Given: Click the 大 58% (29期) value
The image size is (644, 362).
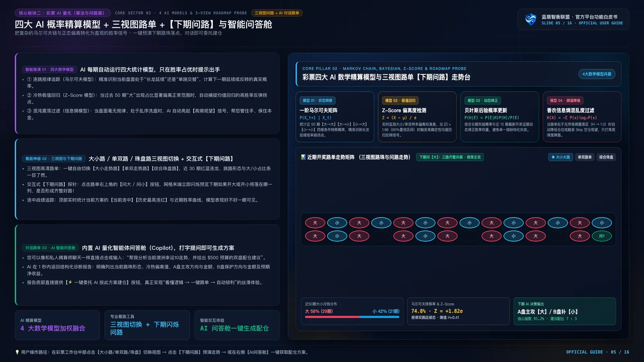Looking at the screenshot, I should (x=319, y=311).
